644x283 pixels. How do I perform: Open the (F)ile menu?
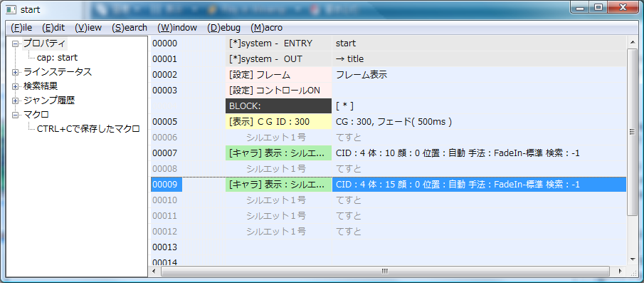[x=21, y=28]
